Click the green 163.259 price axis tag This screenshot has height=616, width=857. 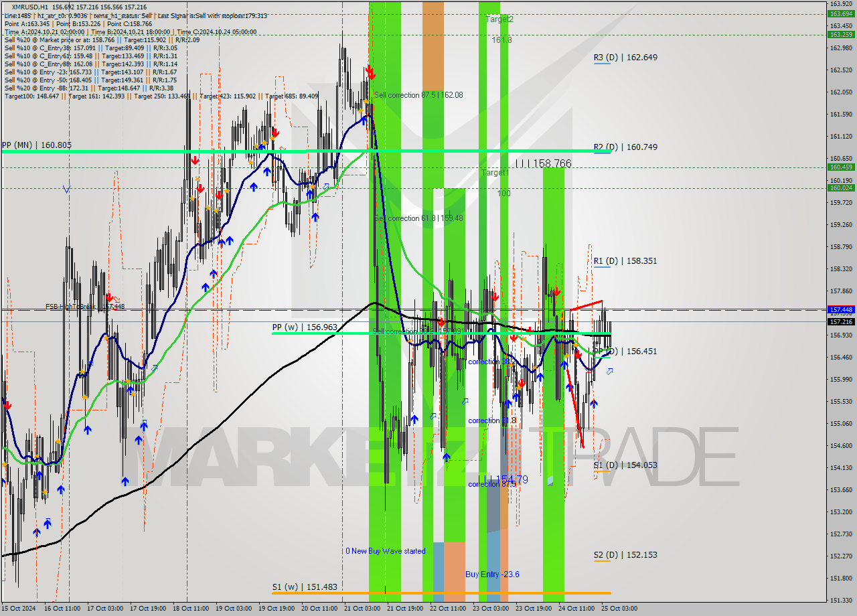[x=841, y=34]
